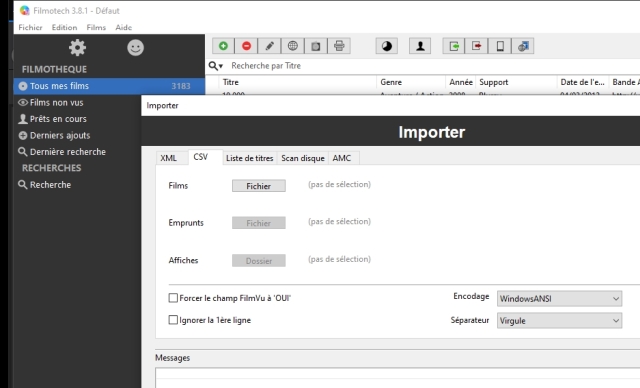640x388 pixels.
Task: Click the smiley face icon in sidebar
Action: [x=136, y=48]
